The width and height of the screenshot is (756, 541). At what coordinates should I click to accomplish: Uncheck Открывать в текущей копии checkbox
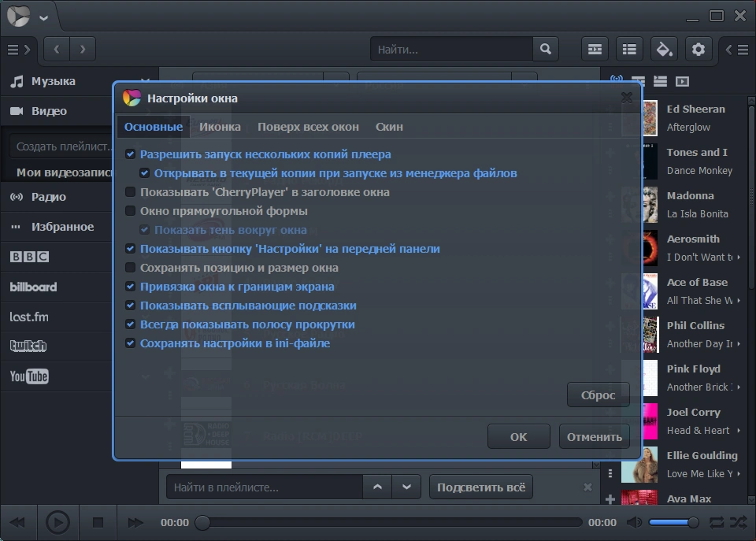(144, 173)
